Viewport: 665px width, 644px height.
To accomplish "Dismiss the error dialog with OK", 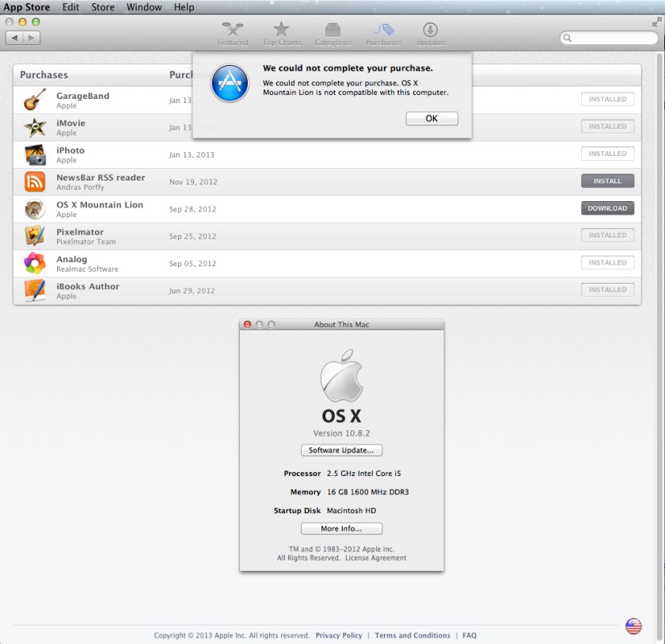I will [x=431, y=119].
